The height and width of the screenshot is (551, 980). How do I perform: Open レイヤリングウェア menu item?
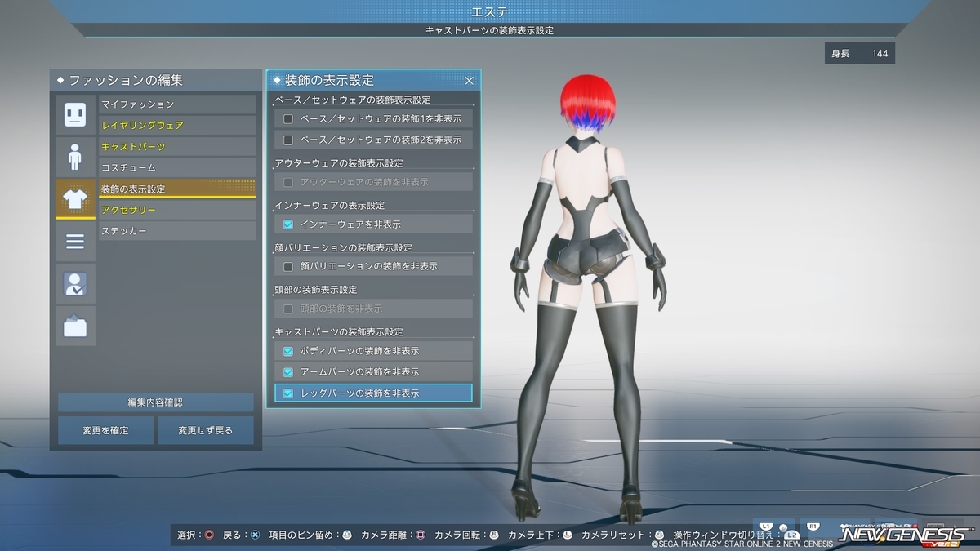[x=177, y=126]
